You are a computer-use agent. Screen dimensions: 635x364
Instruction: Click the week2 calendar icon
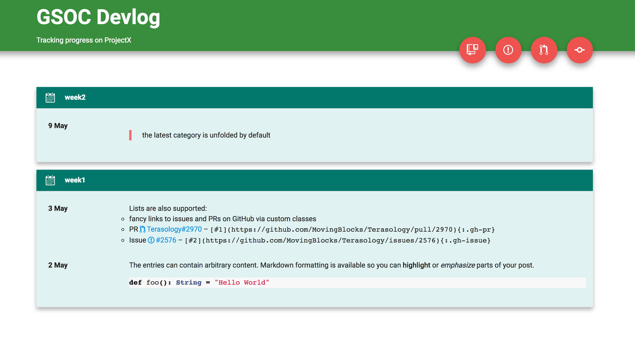[x=50, y=97]
